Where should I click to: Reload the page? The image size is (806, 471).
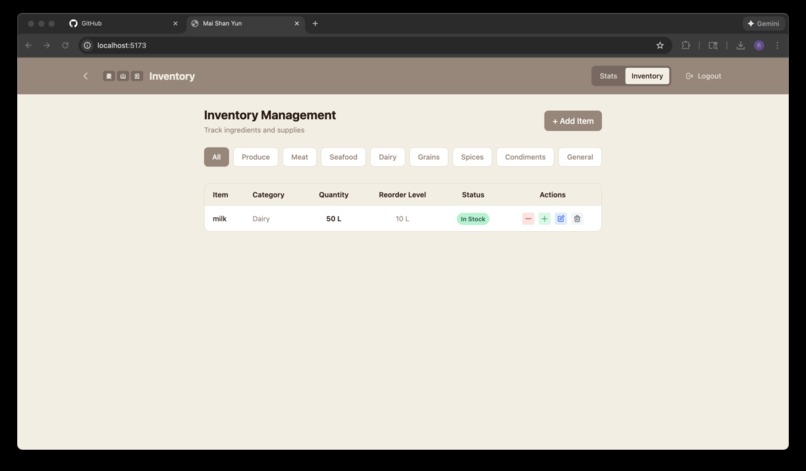click(x=65, y=45)
